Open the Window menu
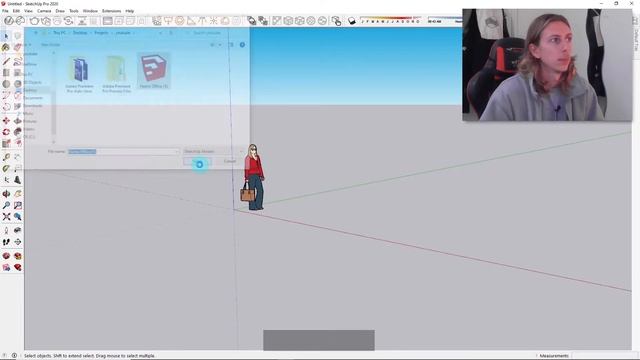 coord(90,11)
